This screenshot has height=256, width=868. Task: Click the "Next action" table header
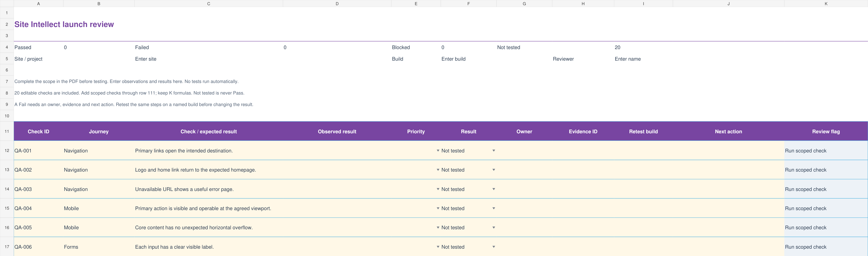[x=728, y=131]
